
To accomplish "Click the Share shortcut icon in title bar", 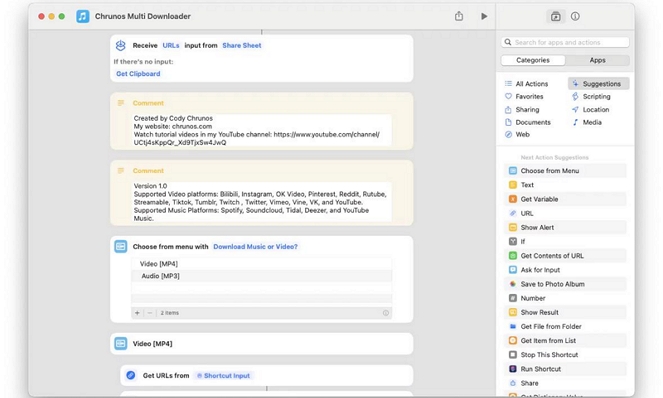I will coord(459,16).
